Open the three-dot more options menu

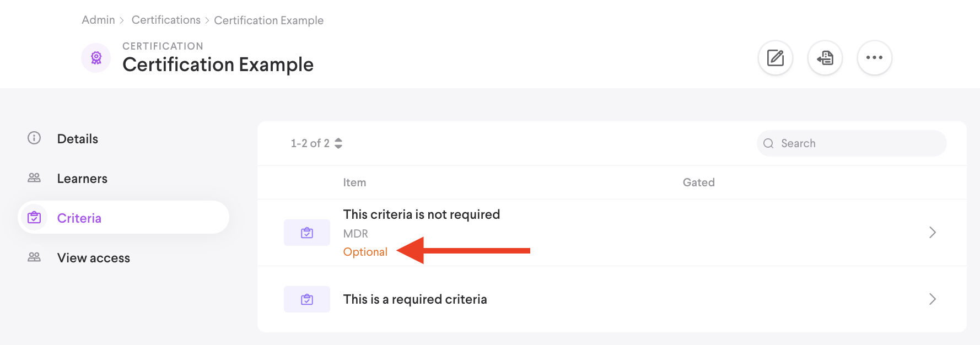point(874,58)
